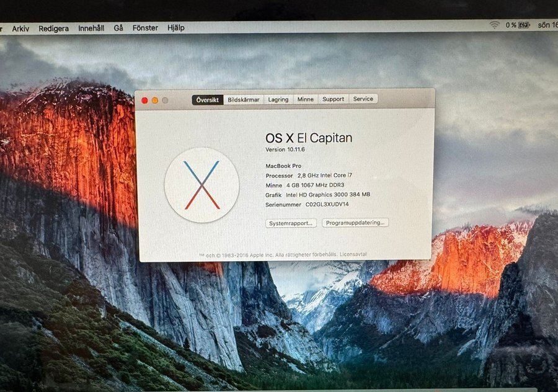The image size is (558, 392).
Task: Switch to the Service tab
Action: click(363, 99)
